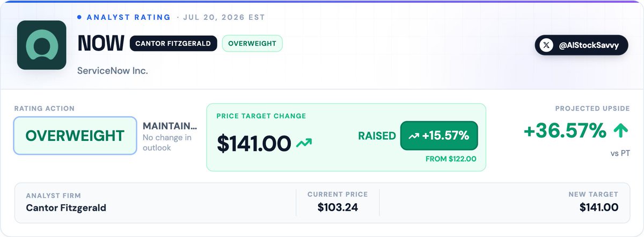Screen dimensions: 644x237
Task: Click the Current Price $103.24 value
Action: point(338,207)
